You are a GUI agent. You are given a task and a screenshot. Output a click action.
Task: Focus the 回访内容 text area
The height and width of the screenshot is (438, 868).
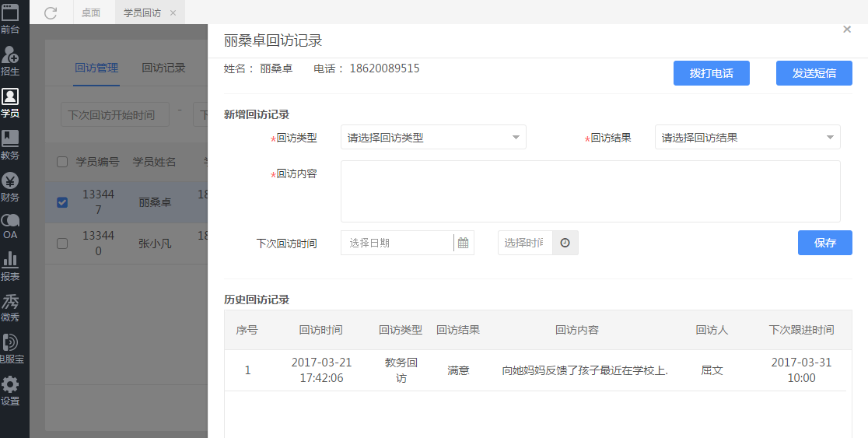click(x=590, y=191)
